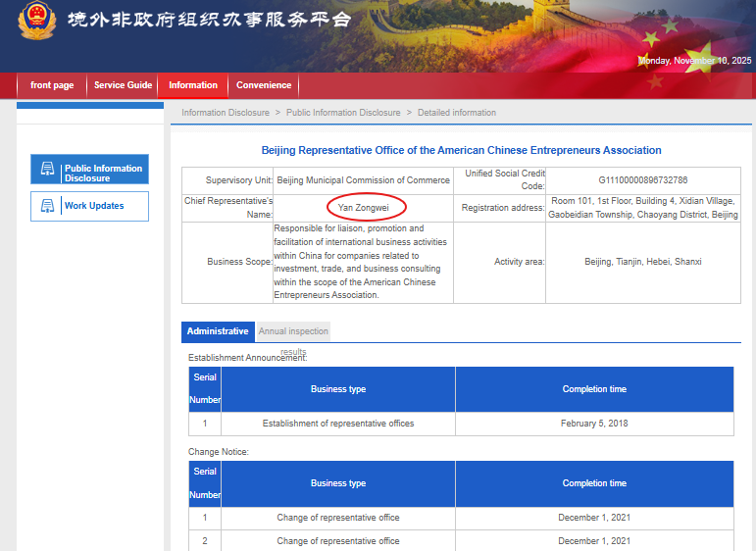Click the Supervisory Unit label
This screenshot has height=551, width=756.
[x=239, y=180]
